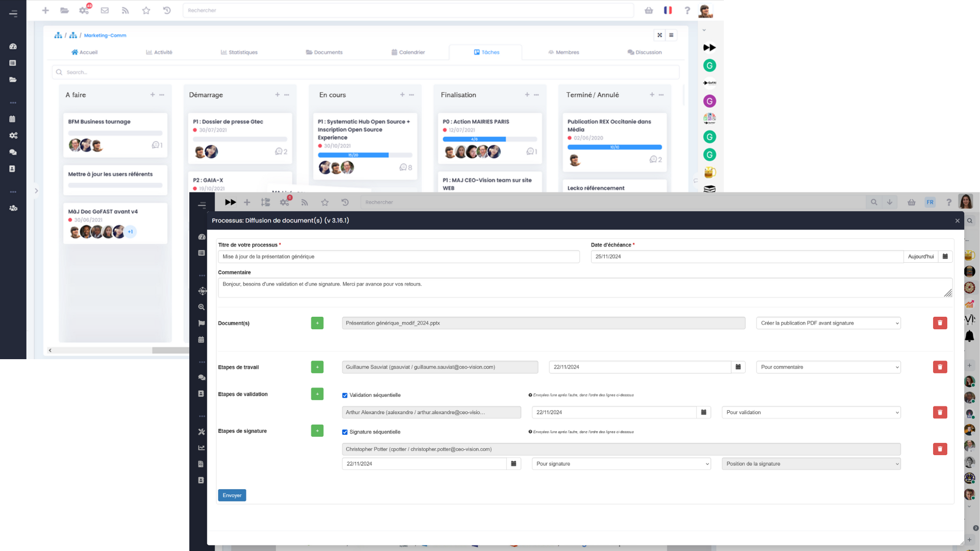The image size is (980, 551).
Task: Open the processes gear icon showing 49 notifications
Action: tap(84, 10)
